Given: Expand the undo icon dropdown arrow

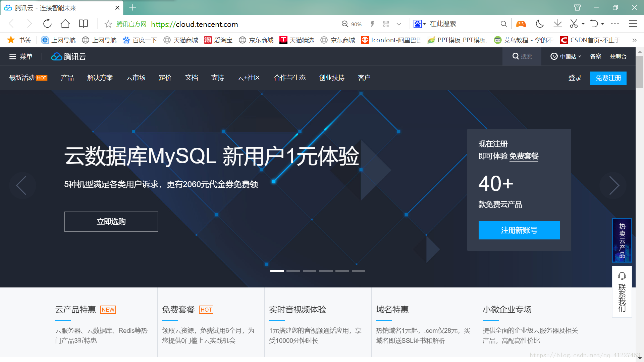Looking at the screenshot, I should pos(603,24).
